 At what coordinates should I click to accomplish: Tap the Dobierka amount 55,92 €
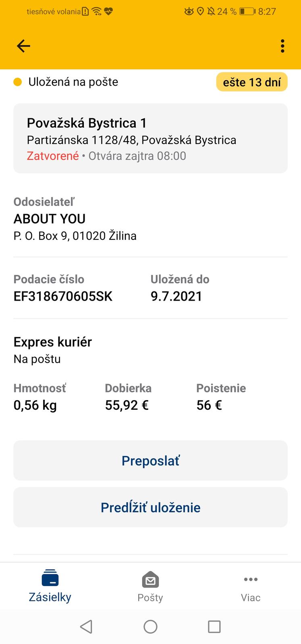[x=127, y=405]
